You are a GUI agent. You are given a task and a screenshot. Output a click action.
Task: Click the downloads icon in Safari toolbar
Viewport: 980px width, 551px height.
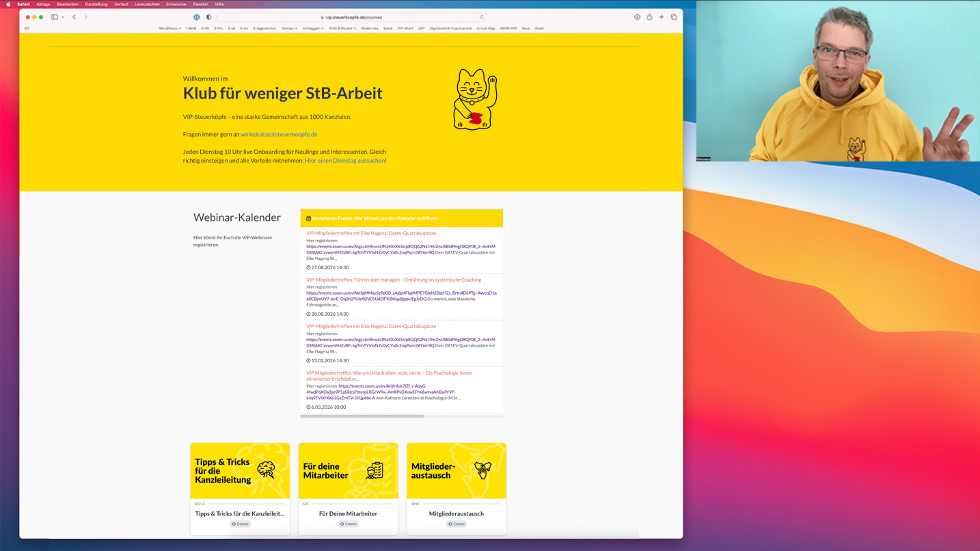coord(637,17)
